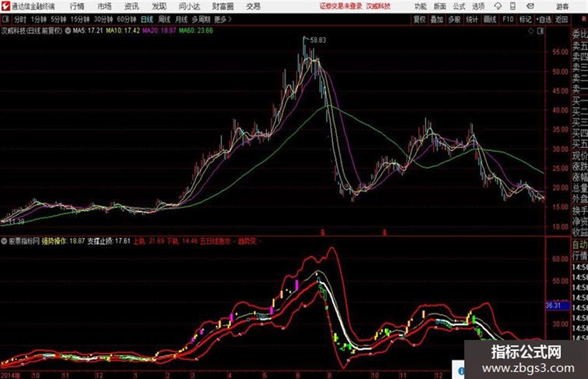Click the 强势操作: 18.87 indicator value
The height and width of the screenshot is (379, 588).
63,241
